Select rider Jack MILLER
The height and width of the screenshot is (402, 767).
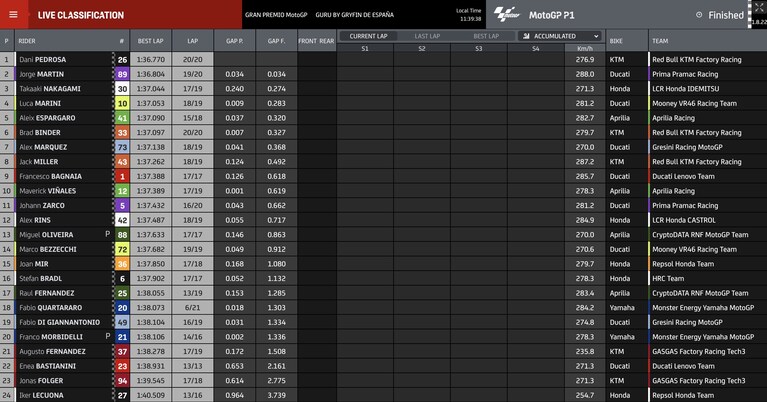point(39,162)
